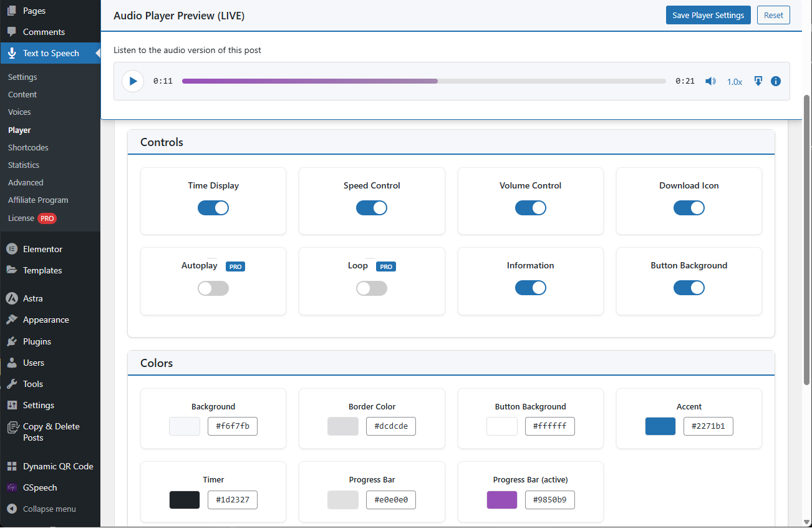The width and height of the screenshot is (812, 528).
Task: Click the Background color swatch
Action: (x=185, y=426)
